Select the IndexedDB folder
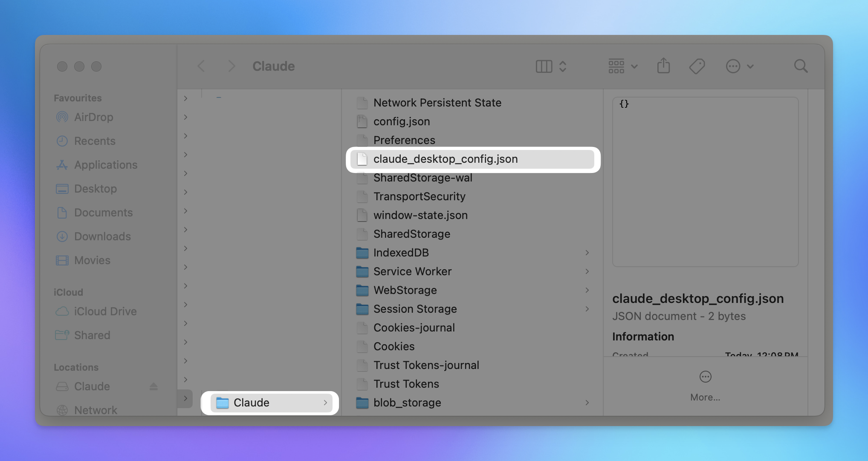868x461 pixels. (472, 253)
